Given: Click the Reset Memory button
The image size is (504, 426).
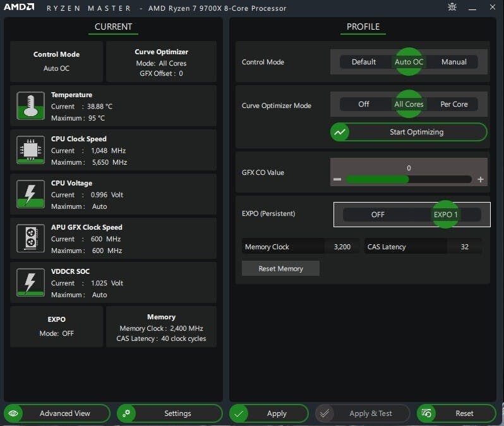Looking at the screenshot, I should 280,269.
